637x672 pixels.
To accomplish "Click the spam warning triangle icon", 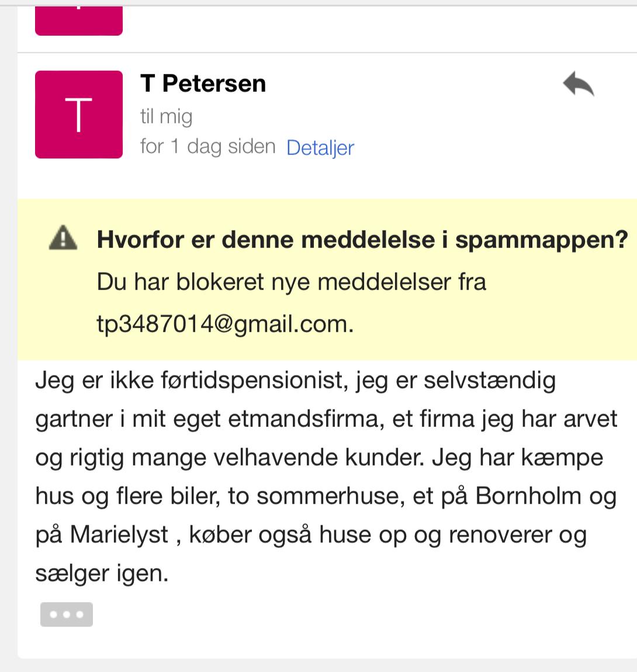I will click(x=63, y=239).
